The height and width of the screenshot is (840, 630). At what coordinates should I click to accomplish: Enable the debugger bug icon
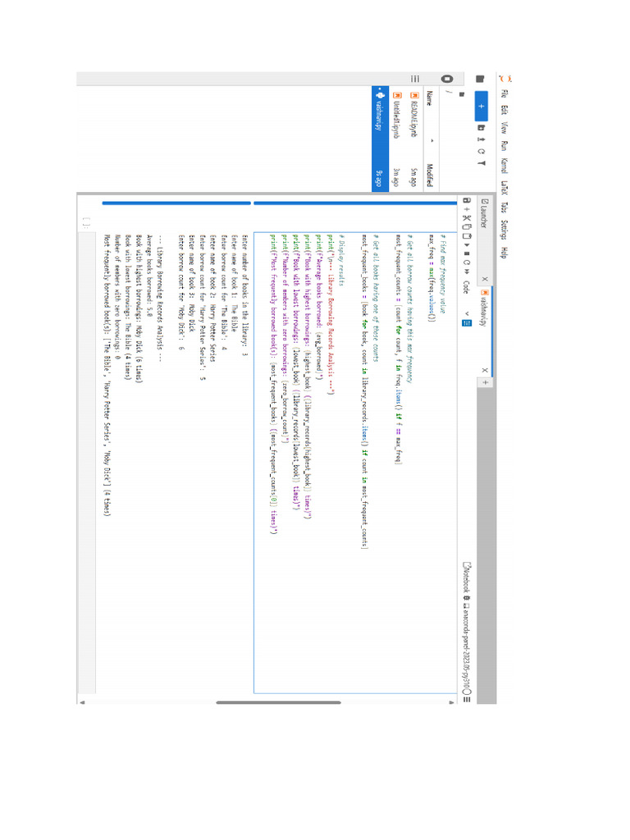[x=466, y=598]
